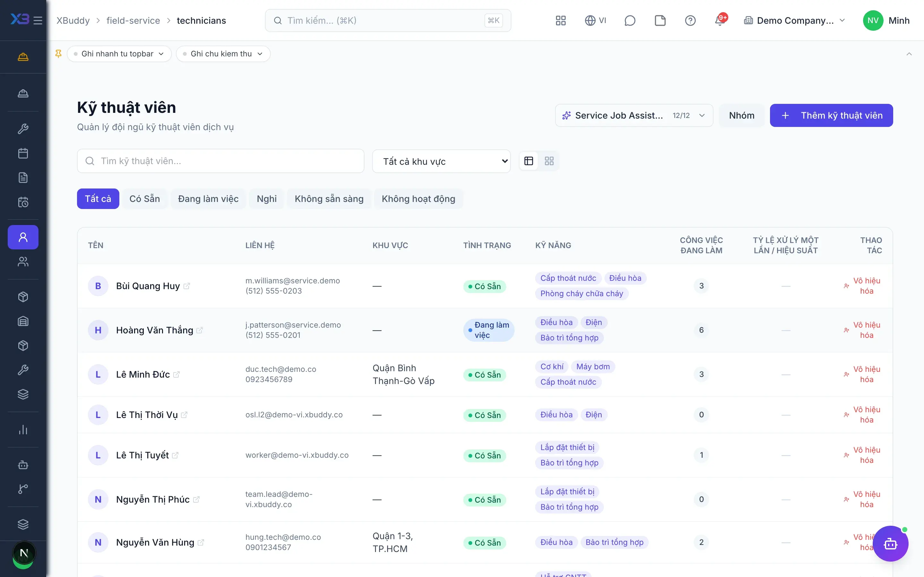Viewport: 924px width, 577px height.
Task: Click the help question mark icon
Action: (690, 20)
